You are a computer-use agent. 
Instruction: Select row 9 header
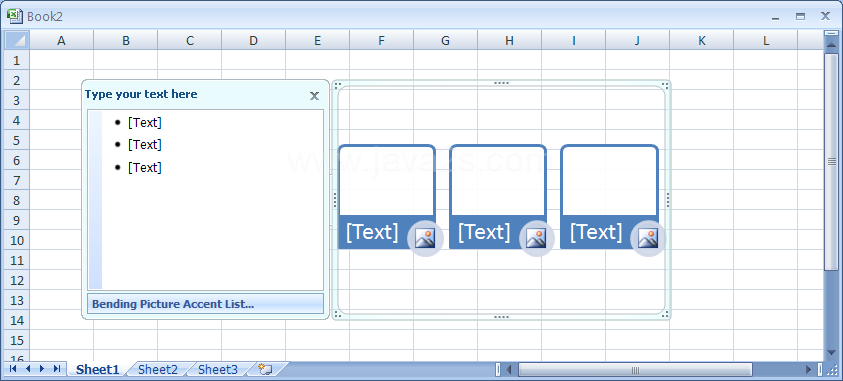(x=17, y=220)
